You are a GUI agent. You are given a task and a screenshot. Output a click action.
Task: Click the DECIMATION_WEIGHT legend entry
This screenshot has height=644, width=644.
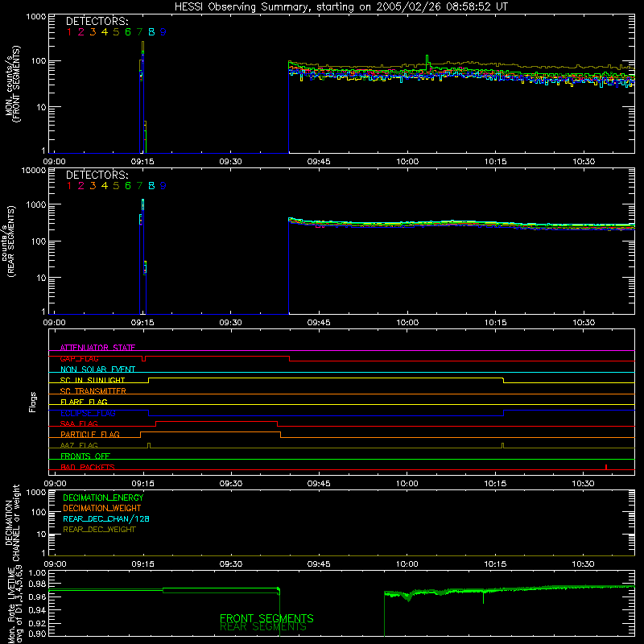pos(102,508)
